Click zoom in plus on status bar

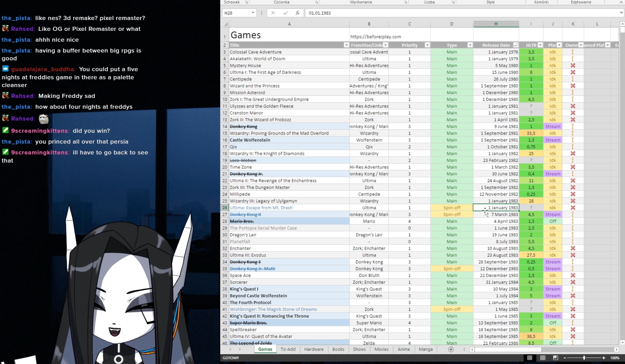pos(604,358)
